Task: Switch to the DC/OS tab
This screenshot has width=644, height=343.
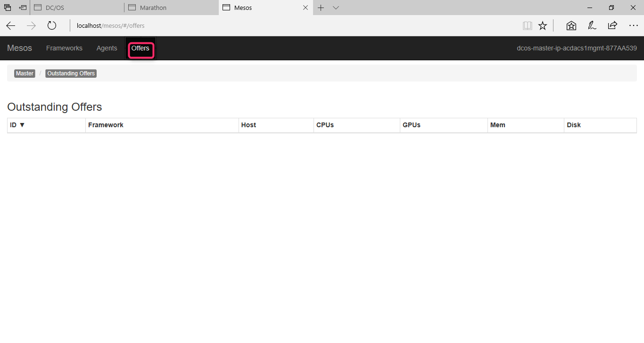Action: (77, 8)
